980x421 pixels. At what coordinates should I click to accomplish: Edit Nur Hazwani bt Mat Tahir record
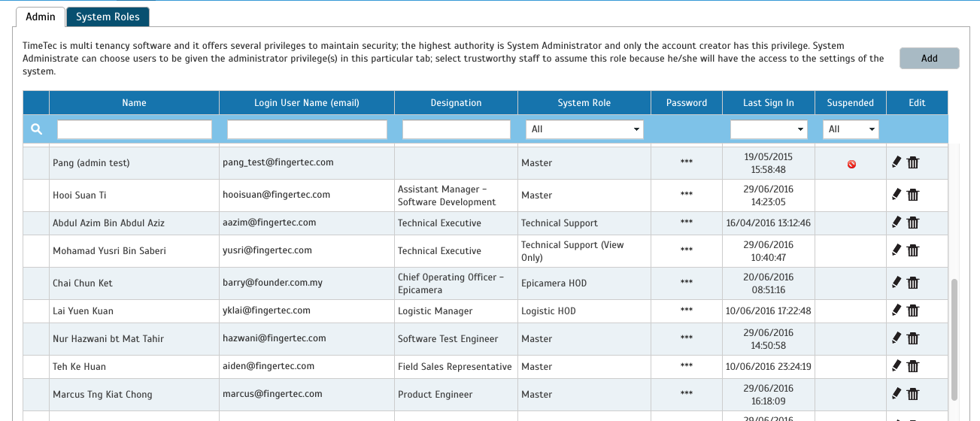click(897, 338)
